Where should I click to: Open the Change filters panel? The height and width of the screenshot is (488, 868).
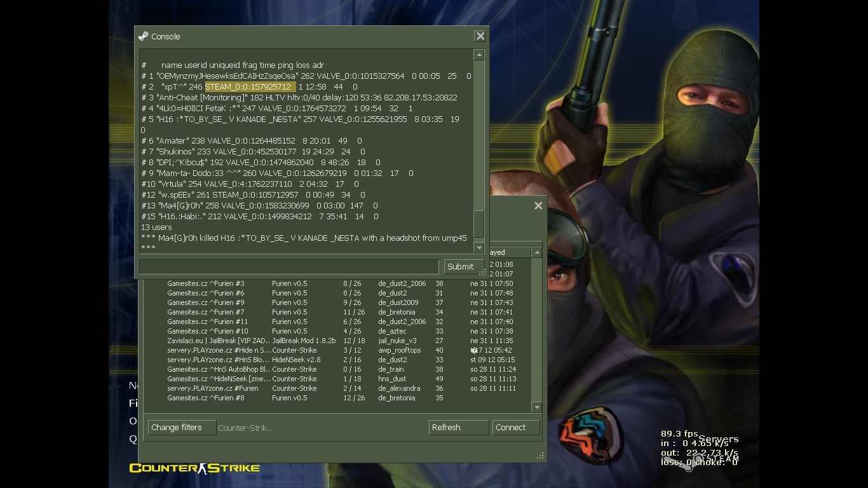point(182,428)
